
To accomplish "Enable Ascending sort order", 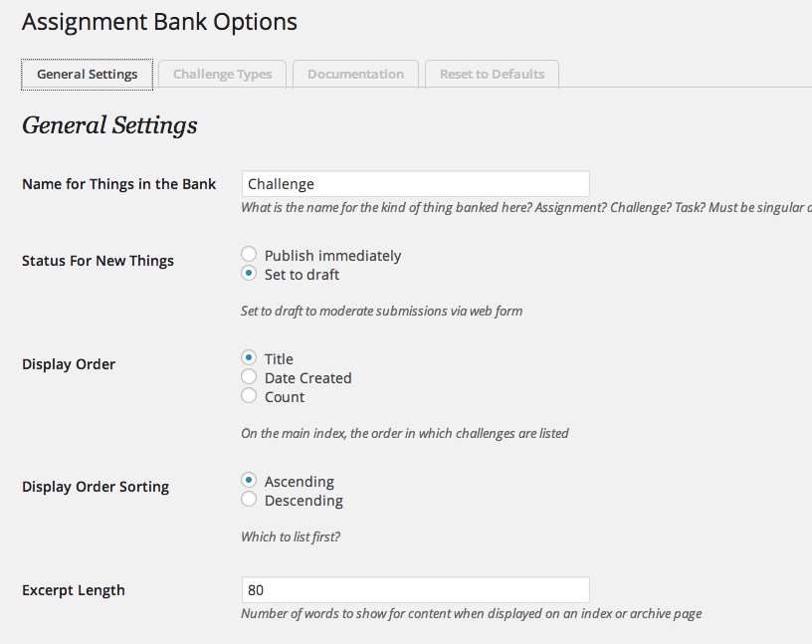I will [x=249, y=481].
